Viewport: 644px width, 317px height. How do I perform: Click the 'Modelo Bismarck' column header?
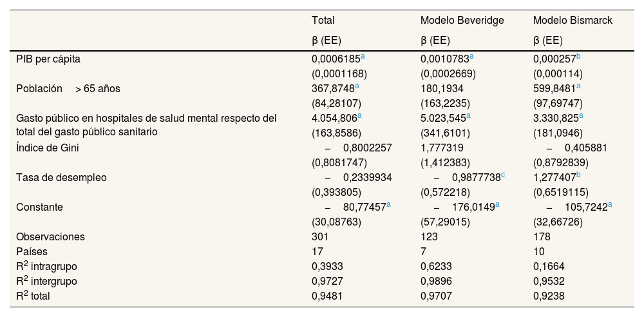573,21
